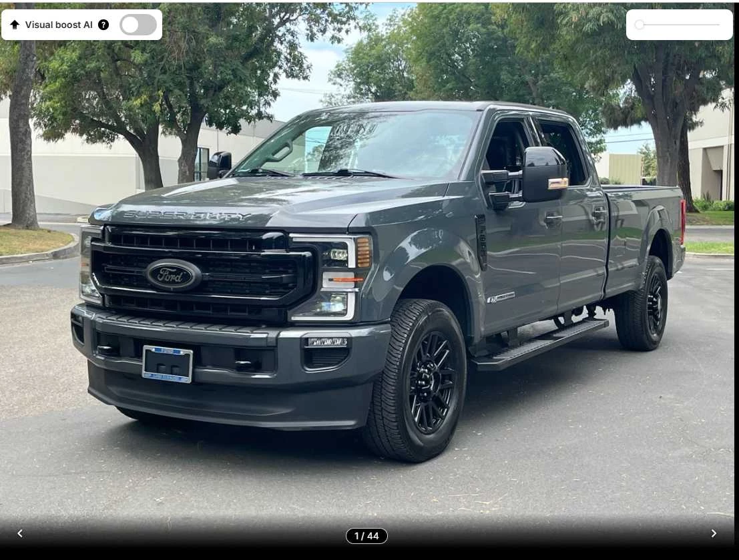Click the 1 / 44 photo counter
This screenshot has width=739, height=560.
point(366,536)
